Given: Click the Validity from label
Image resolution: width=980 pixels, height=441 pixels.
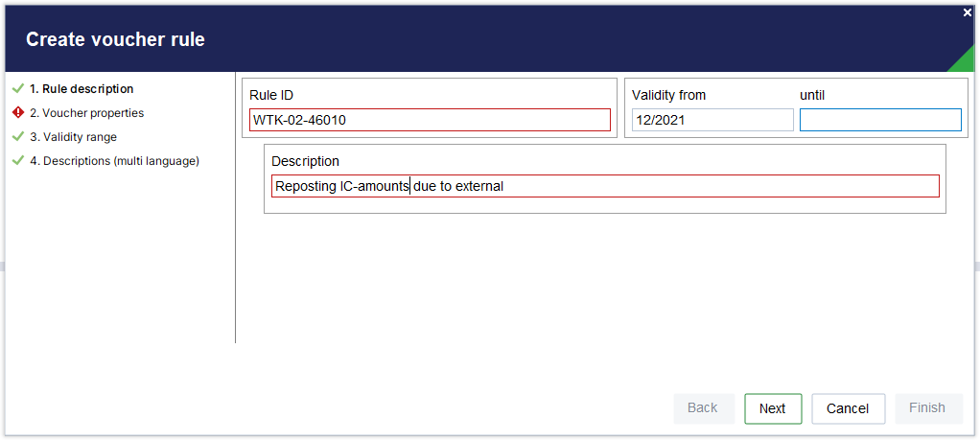Looking at the screenshot, I should pos(668,95).
